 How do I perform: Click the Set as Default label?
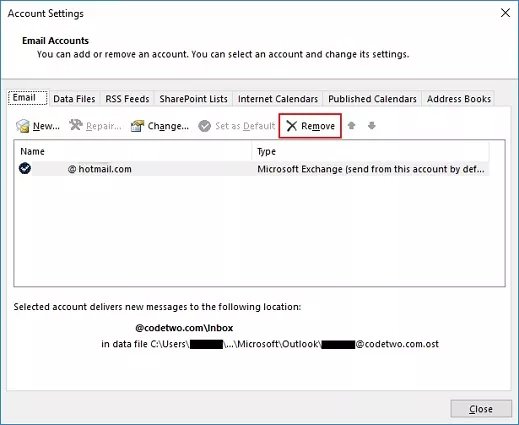point(245,126)
